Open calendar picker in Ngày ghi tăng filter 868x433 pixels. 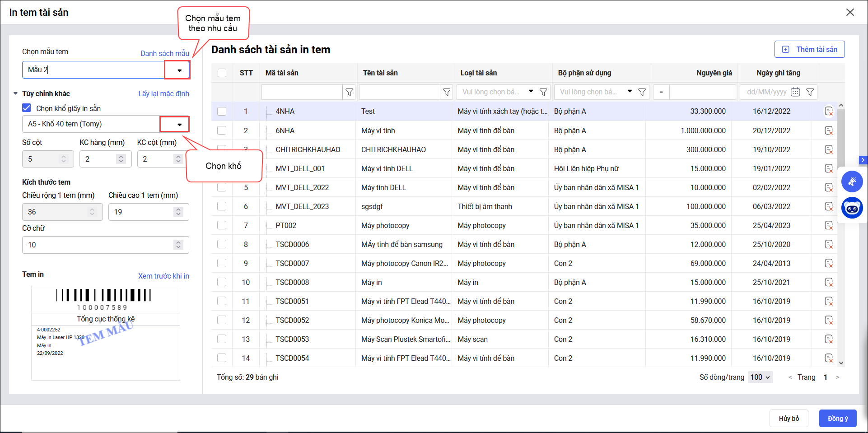point(795,92)
